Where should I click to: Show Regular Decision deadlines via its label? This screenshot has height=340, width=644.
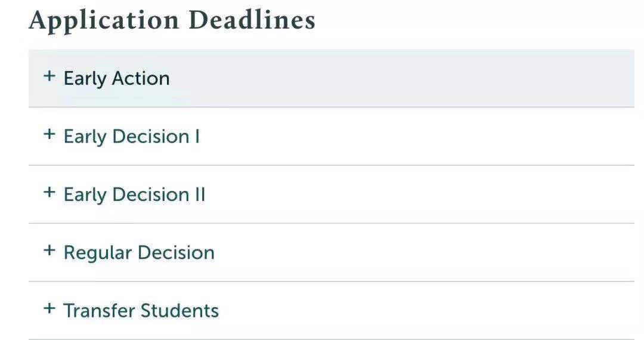[x=139, y=252]
